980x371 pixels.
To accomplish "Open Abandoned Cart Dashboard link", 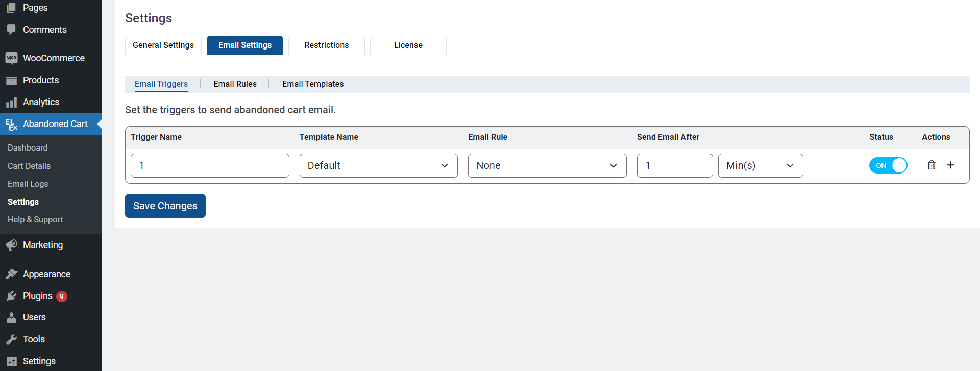I will click(28, 147).
